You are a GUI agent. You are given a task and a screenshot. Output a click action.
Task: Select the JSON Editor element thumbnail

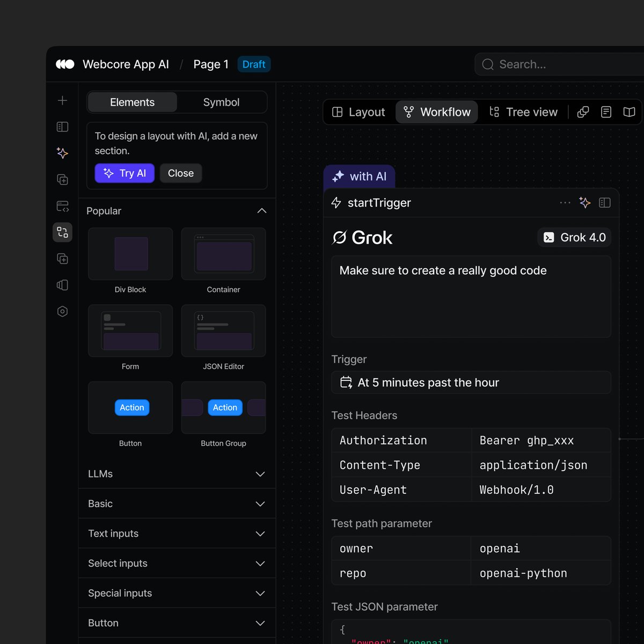coord(223,331)
